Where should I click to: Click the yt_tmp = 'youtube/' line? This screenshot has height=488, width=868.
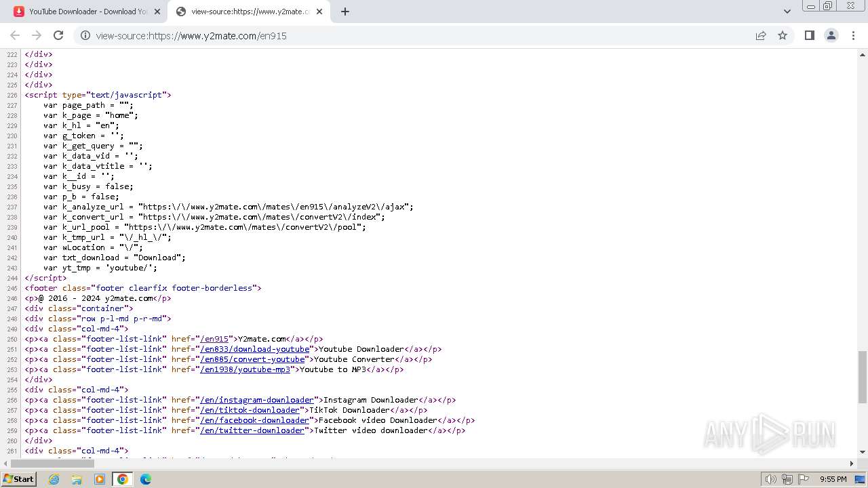click(100, 268)
